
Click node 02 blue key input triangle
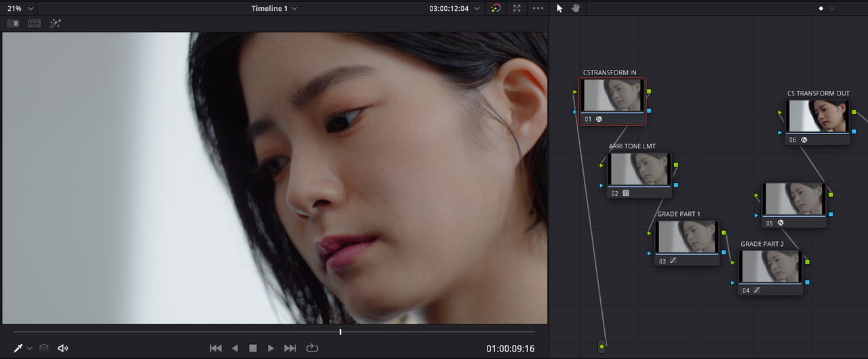[601, 186]
